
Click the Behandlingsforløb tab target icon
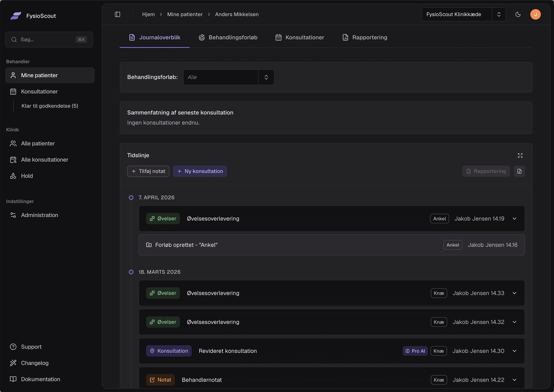[202, 37]
